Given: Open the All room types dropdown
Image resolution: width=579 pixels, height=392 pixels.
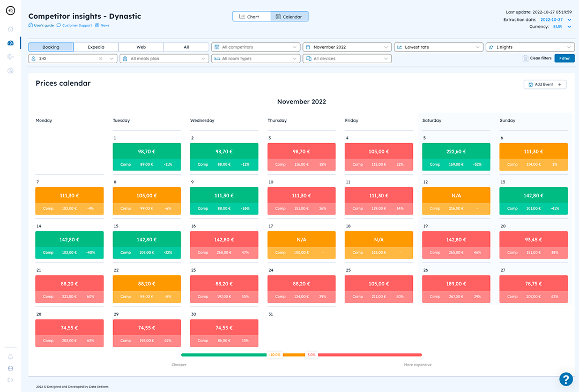Looking at the screenshot, I should (x=256, y=58).
